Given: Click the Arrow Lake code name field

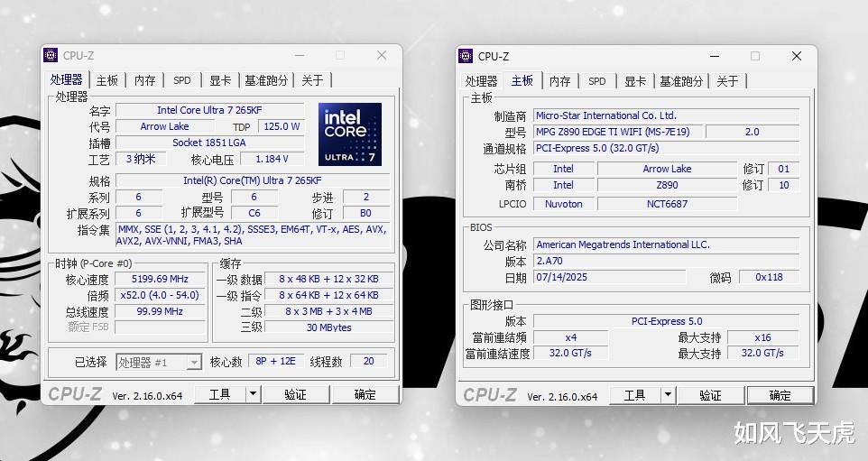Looking at the screenshot, I should pos(164,126).
